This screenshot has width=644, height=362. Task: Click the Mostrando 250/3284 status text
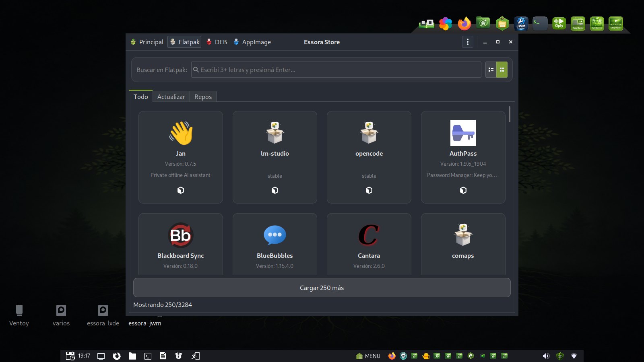point(163,305)
